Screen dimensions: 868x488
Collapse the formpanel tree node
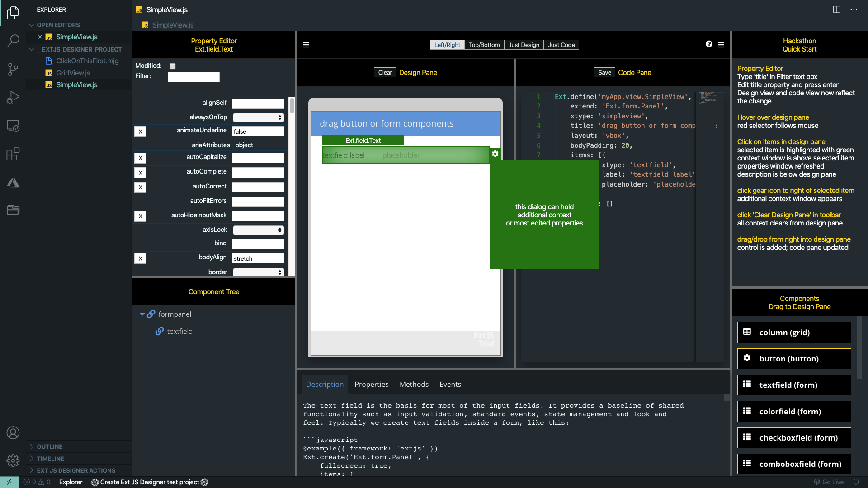pyautogui.click(x=142, y=314)
